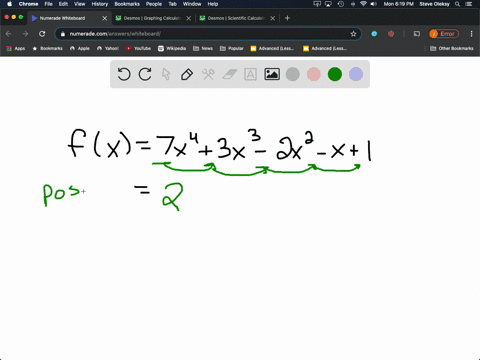This screenshot has width=480, height=360.
Task: Open the Tab menu
Action: tap(172, 4)
